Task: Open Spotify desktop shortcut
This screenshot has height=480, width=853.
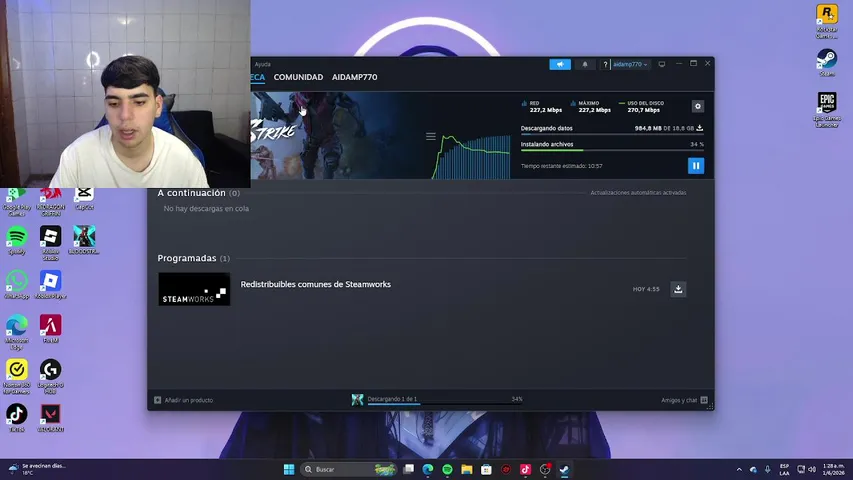Action: (17, 241)
